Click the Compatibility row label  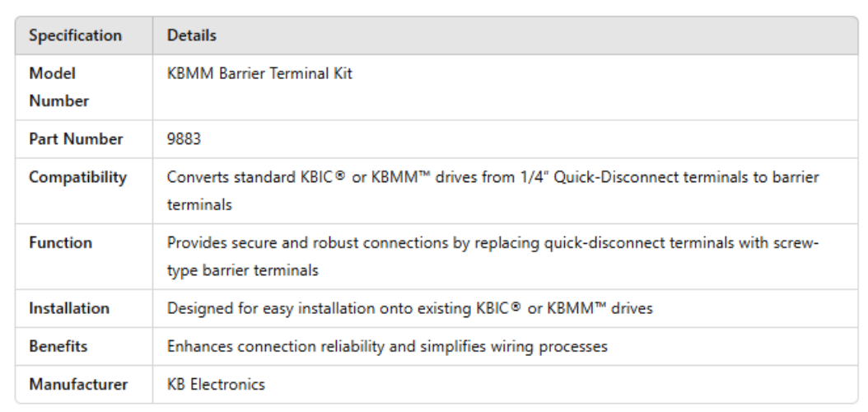pyautogui.click(x=77, y=177)
